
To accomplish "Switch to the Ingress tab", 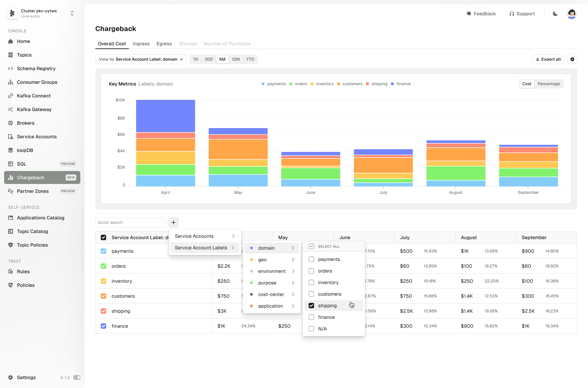I will click(141, 44).
